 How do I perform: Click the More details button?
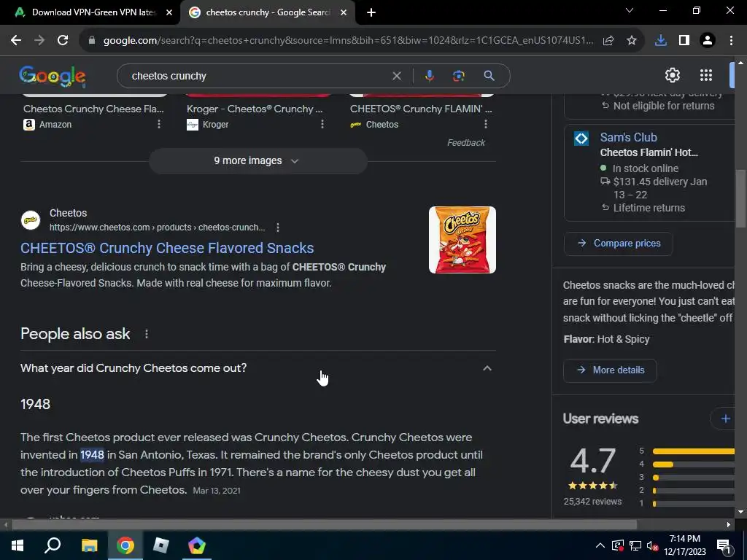coord(610,370)
